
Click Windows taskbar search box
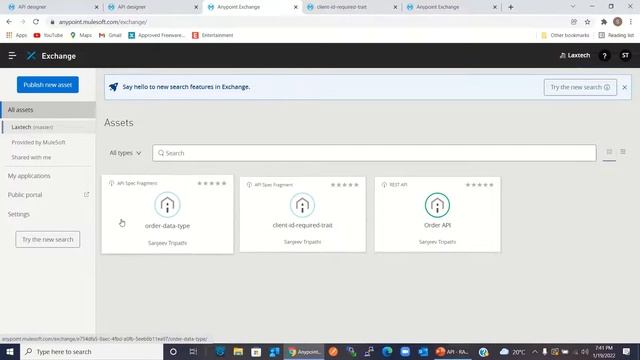pyautogui.click(x=91, y=351)
